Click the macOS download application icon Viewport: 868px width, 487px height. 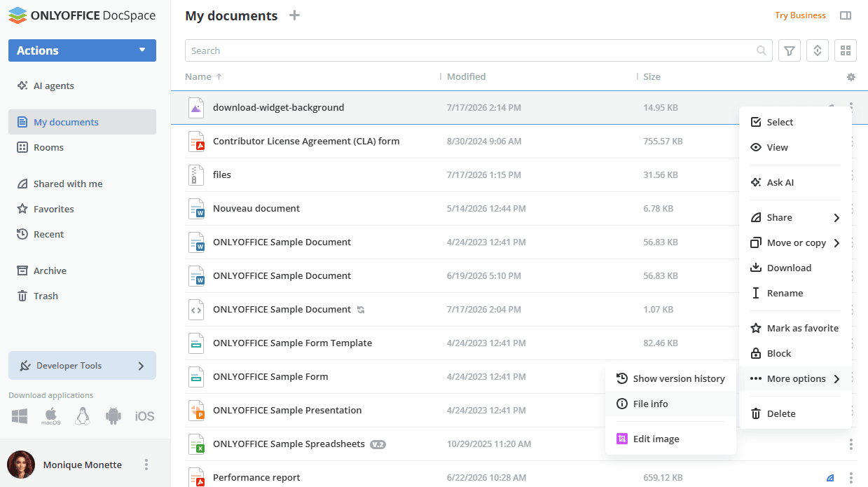click(x=50, y=416)
